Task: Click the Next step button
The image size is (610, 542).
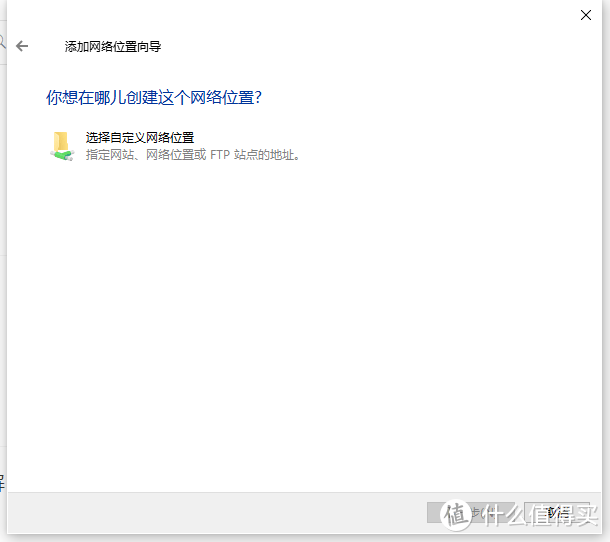Action: (x=471, y=513)
